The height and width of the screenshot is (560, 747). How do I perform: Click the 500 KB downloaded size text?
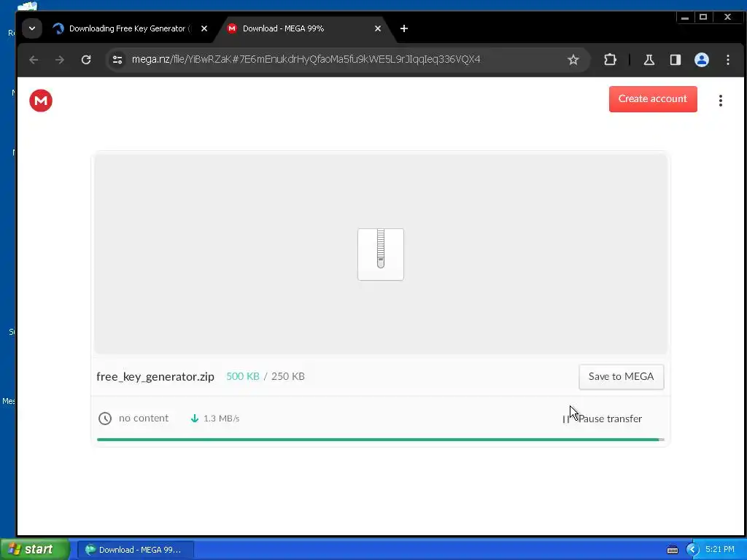[x=242, y=376]
